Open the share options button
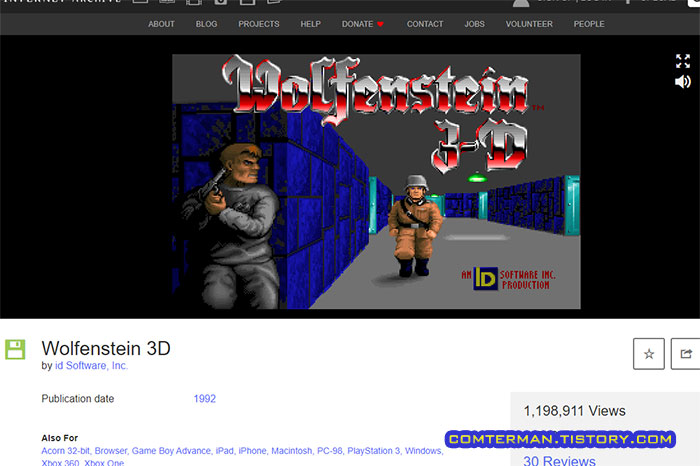 point(686,354)
